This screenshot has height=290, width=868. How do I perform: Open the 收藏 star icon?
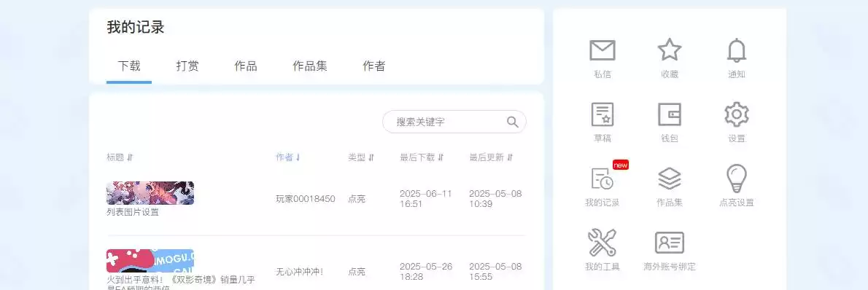click(670, 50)
